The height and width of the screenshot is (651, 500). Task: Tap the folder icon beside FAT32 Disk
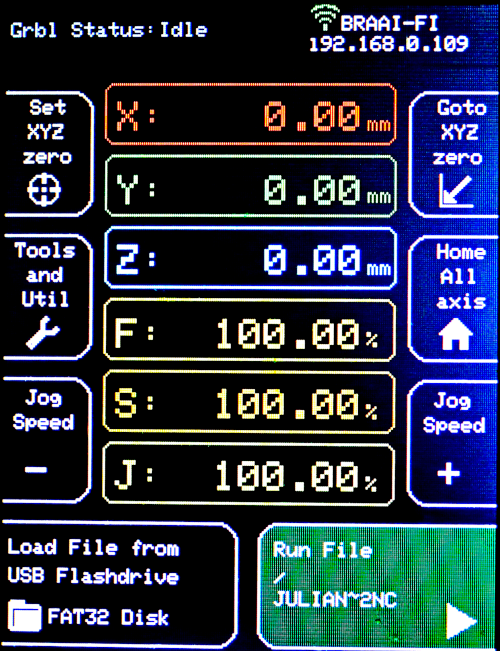(25, 616)
